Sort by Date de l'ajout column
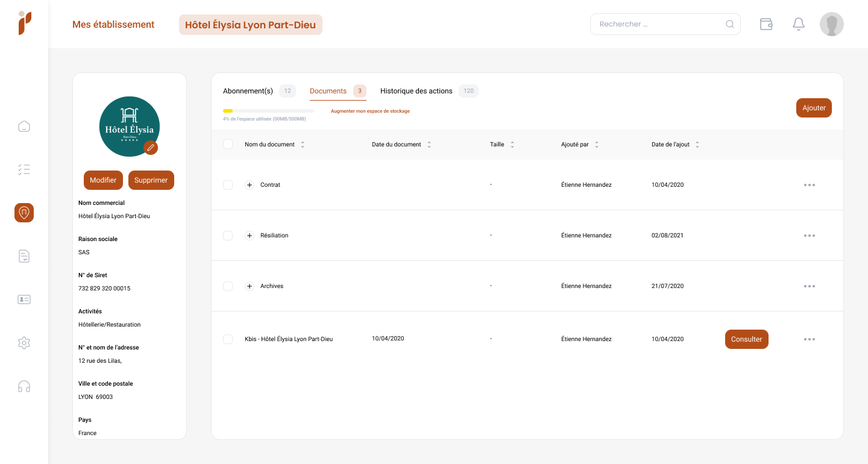The height and width of the screenshot is (464, 868). coord(697,145)
